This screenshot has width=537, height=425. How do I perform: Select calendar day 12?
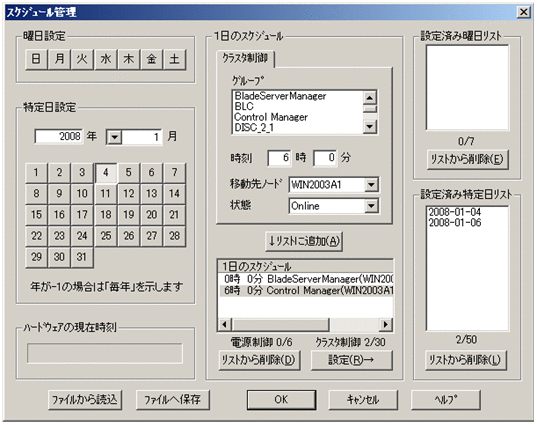point(128,194)
